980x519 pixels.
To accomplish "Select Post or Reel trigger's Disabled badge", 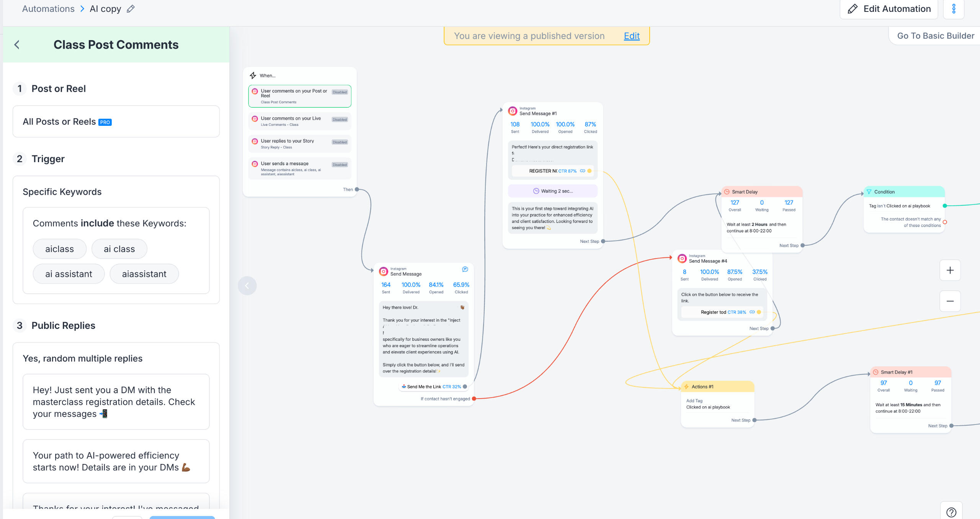I will (340, 92).
